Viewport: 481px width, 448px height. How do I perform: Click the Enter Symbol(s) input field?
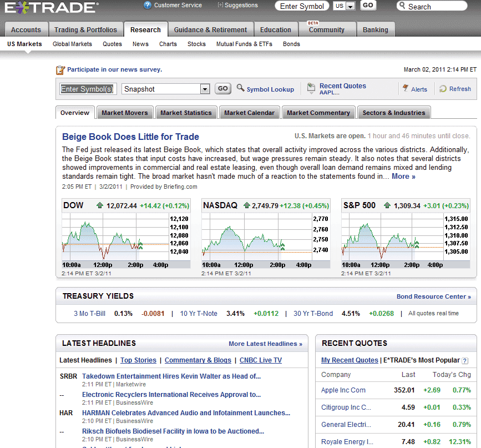88,89
